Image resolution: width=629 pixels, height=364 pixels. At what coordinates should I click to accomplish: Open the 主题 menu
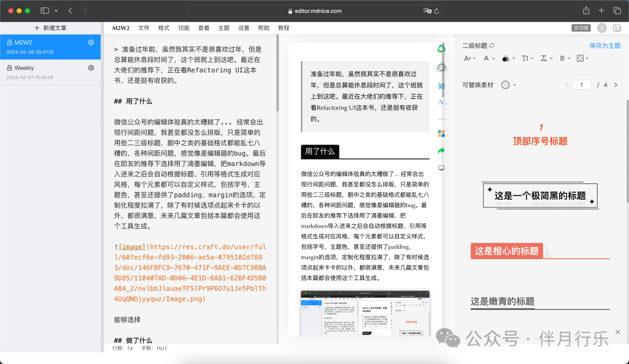point(224,28)
